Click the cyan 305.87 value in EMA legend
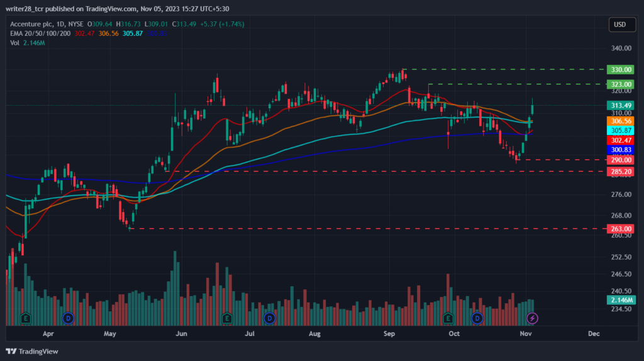644x361 pixels. [x=133, y=34]
